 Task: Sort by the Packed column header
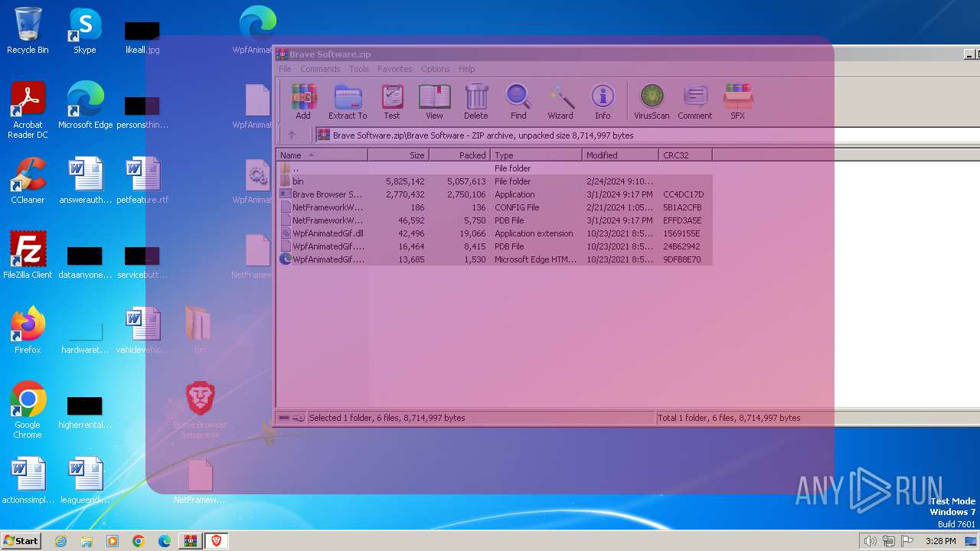click(459, 155)
